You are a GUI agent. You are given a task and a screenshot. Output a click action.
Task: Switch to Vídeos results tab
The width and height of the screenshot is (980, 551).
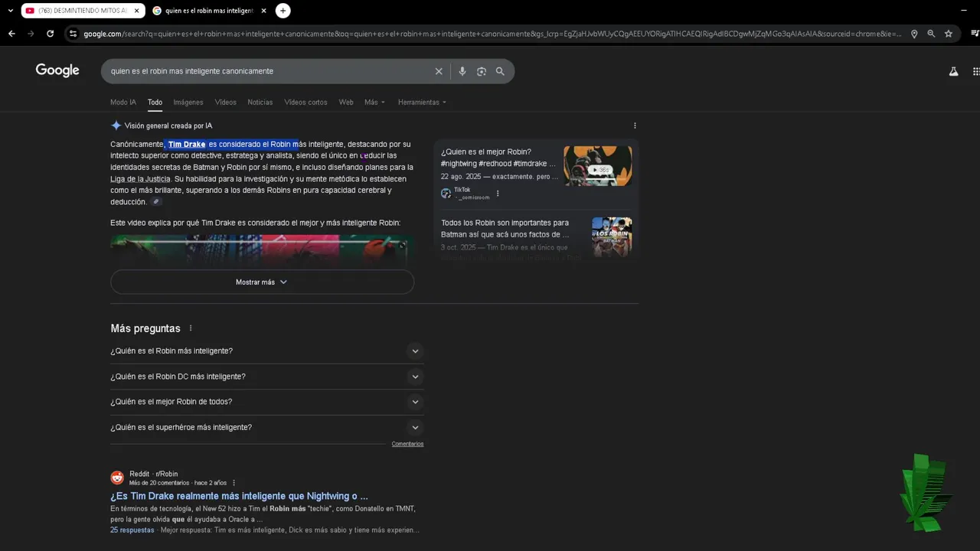coord(225,102)
